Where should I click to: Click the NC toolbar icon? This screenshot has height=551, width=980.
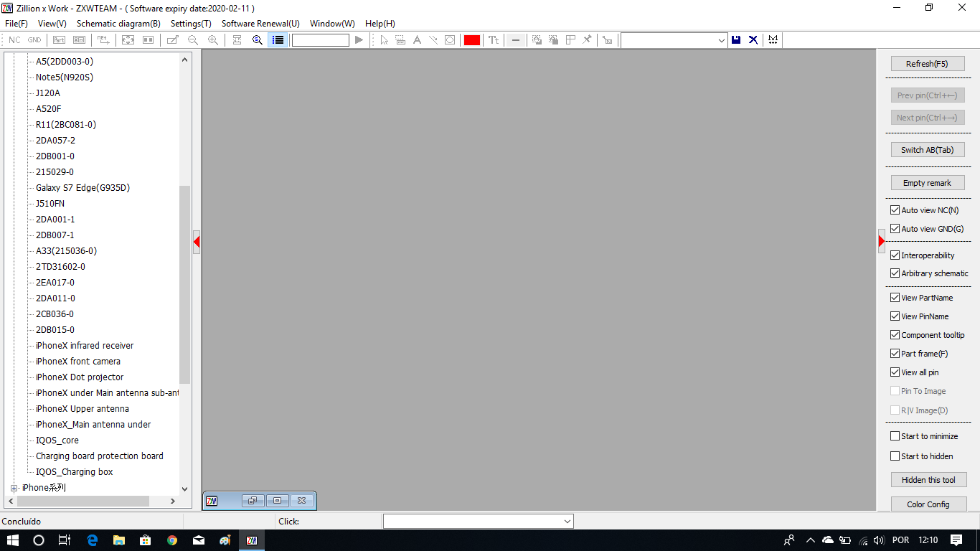coord(14,40)
